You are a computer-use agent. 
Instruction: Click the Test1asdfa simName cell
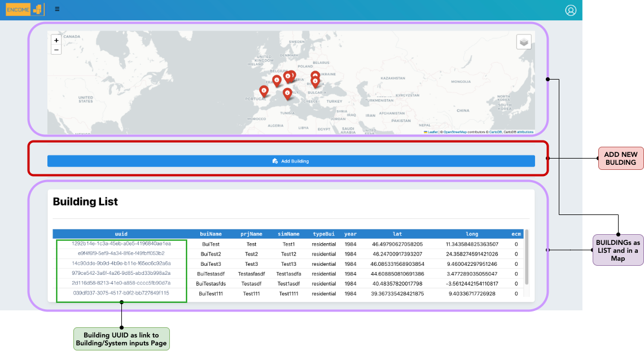[x=289, y=274]
